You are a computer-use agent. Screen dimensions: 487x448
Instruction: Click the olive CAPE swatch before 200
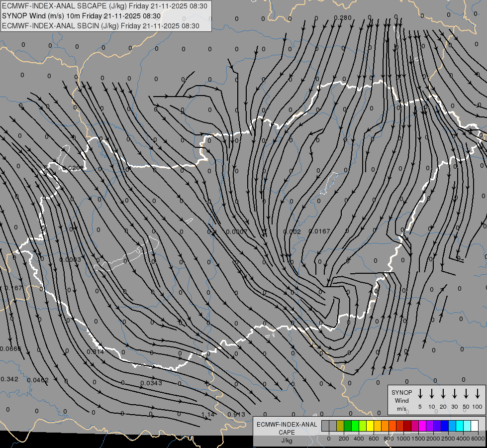pos(340,426)
